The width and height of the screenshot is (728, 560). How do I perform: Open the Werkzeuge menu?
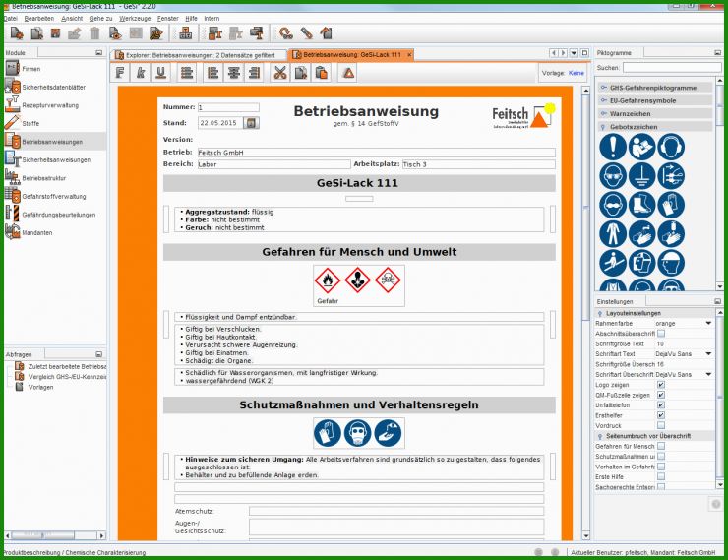tap(135, 18)
